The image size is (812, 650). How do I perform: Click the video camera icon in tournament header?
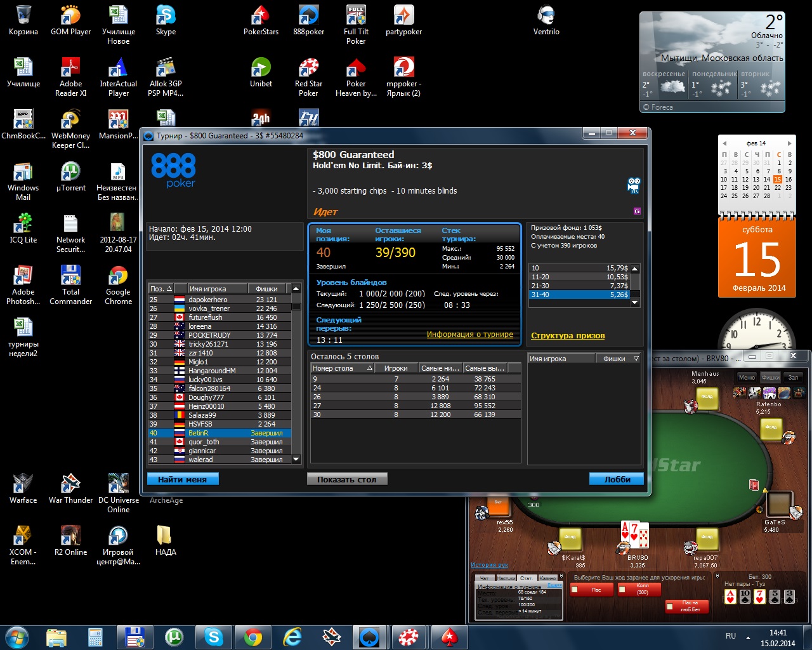633,185
